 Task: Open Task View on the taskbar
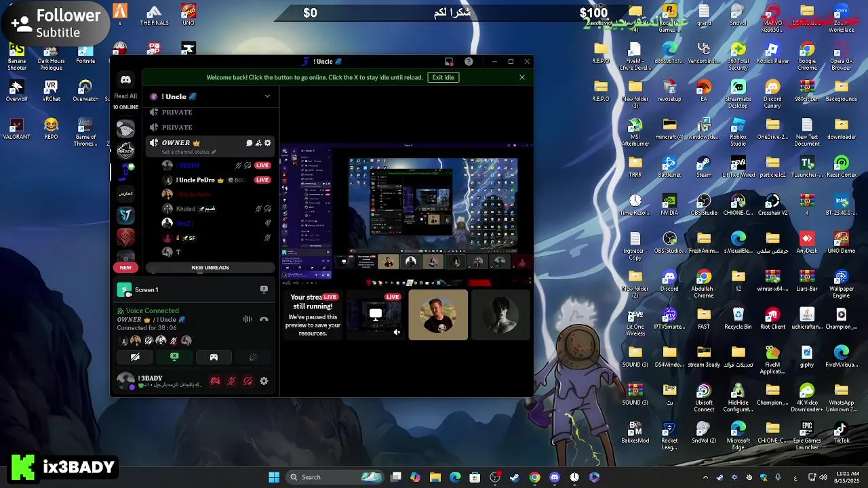pyautogui.click(x=396, y=477)
